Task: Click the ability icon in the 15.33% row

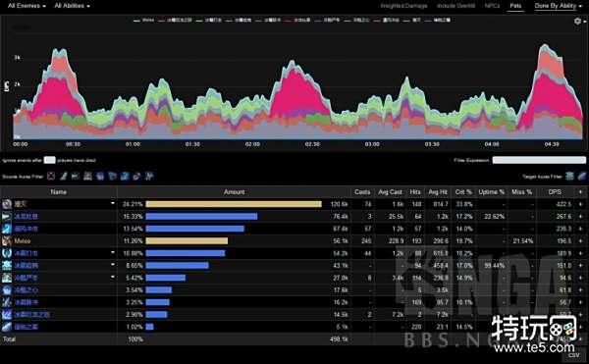Action: click(x=7, y=217)
